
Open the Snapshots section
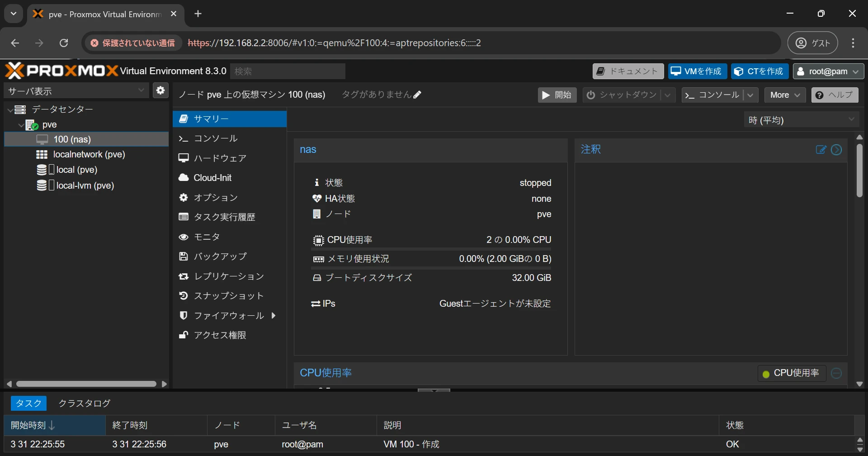[x=230, y=296]
